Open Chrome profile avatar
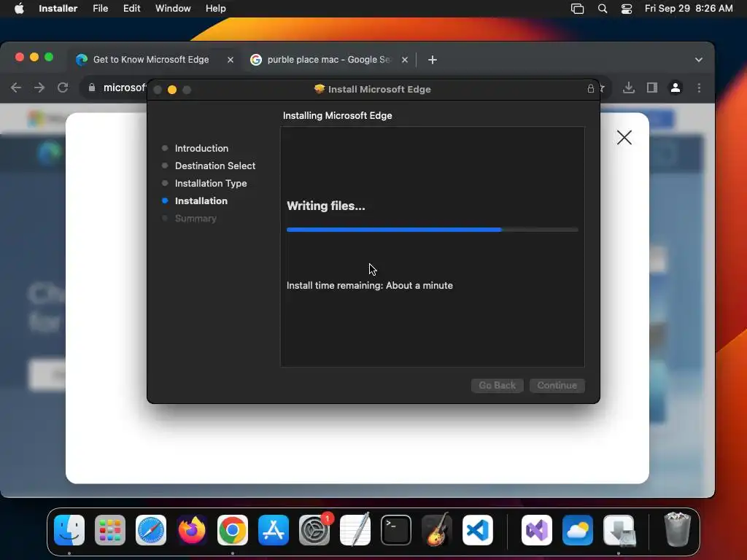This screenshot has height=560, width=747. [676, 87]
